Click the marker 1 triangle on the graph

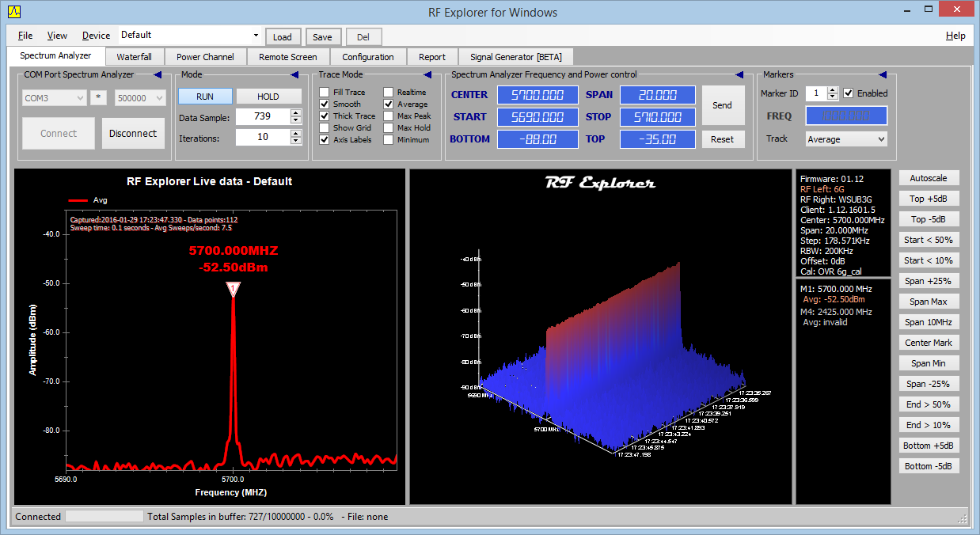(234, 290)
